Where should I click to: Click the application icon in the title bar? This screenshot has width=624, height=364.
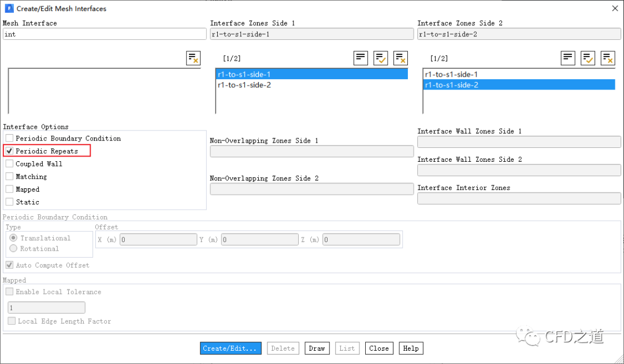(9, 9)
